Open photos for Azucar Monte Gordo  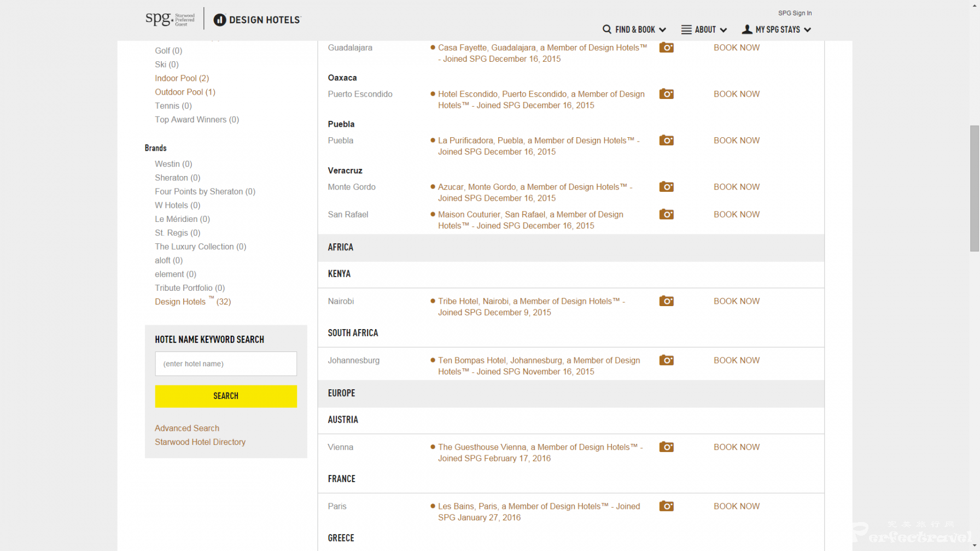[x=666, y=187]
